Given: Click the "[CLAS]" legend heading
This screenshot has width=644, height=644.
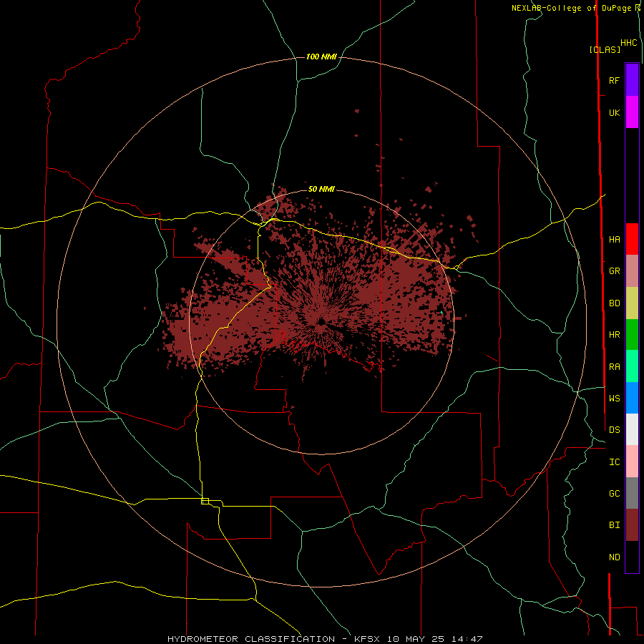Looking at the screenshot, I should point(605,49).
